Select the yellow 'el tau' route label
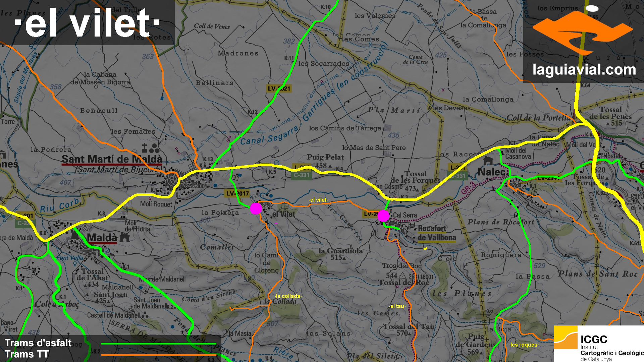The image size is (644, 362). point(397,306)
